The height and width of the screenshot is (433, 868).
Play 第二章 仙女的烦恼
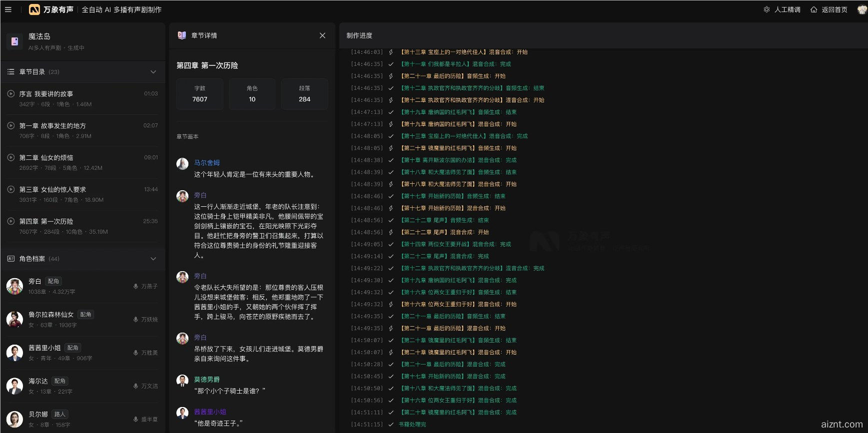click(x=10, y=157)
